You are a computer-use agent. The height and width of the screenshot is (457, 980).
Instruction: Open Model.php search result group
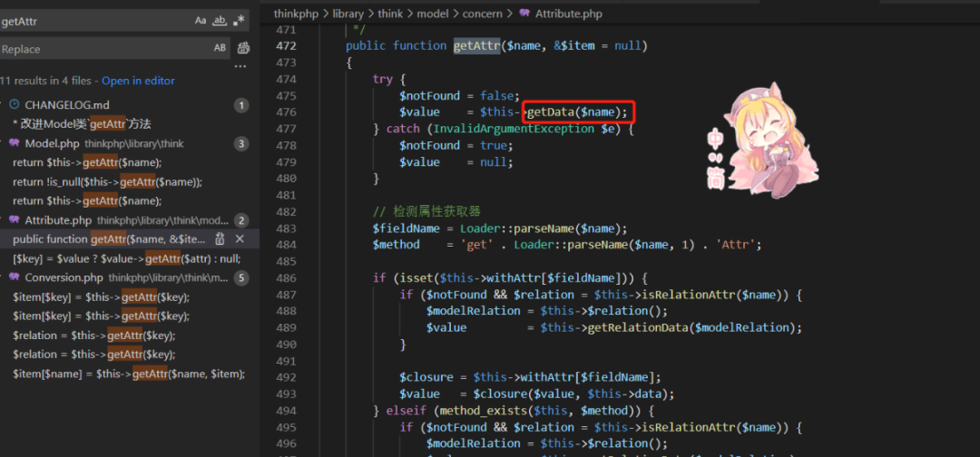point(52,143)
